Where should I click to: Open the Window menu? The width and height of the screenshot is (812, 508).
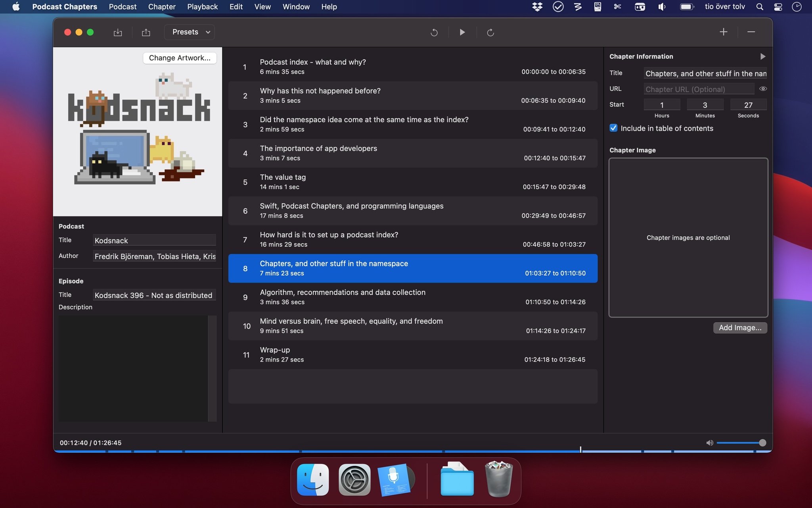click(296, 7)
